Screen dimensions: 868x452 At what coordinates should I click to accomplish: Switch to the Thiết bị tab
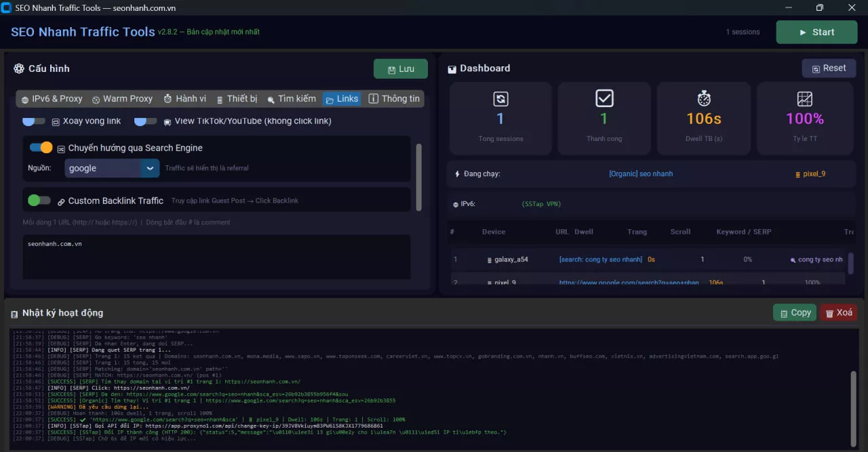tap(237, 99)
